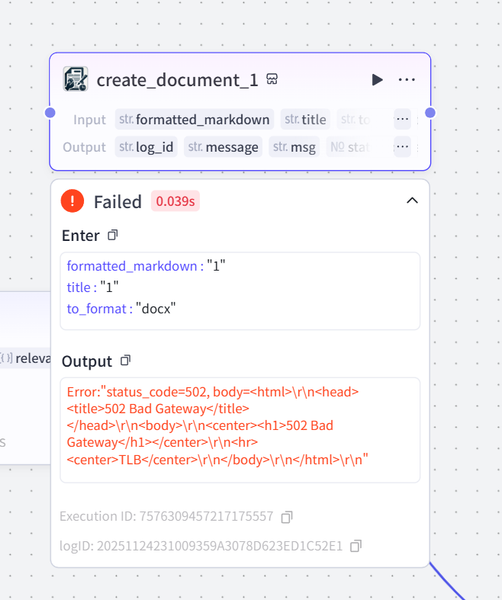Show more output parameters with ellipsis

point(402,147)
